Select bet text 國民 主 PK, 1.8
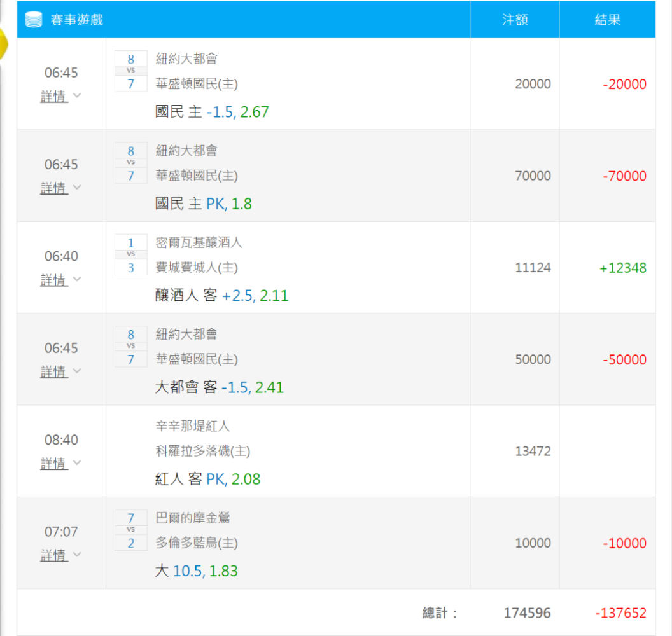The height and width of the screenshot is (636, 672). click(203, 204)
